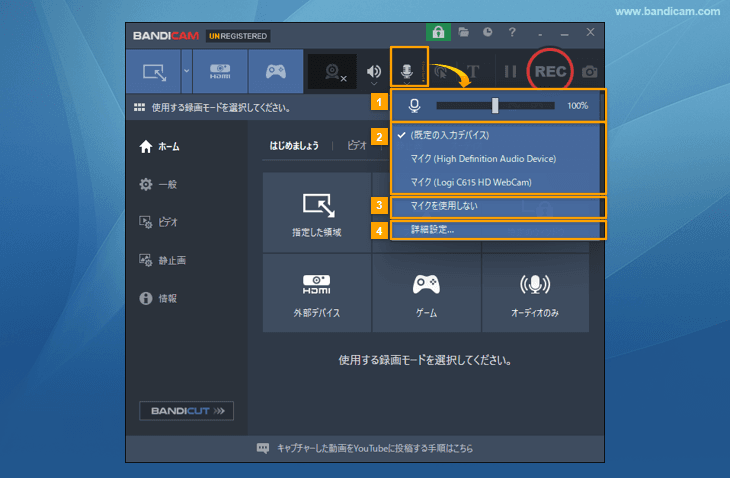Toggle the mouse cursor effect icon
The image size is (730, 478).
coord(441,72)
